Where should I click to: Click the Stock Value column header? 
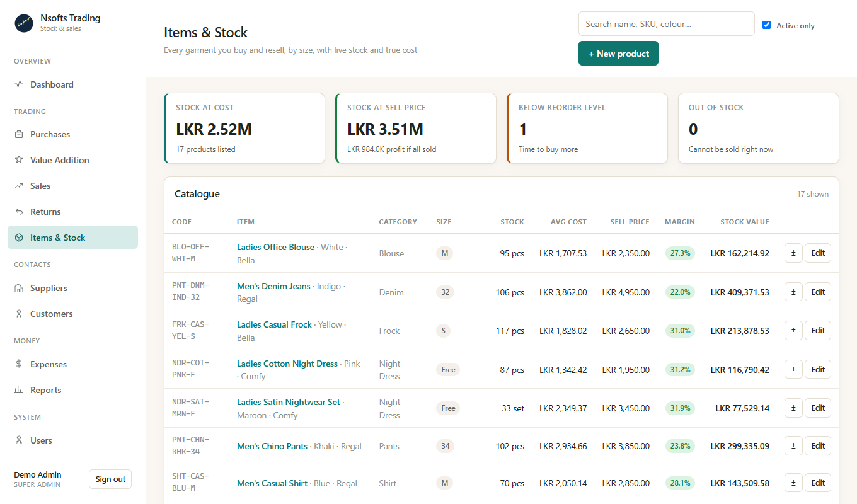coord(745,222)
